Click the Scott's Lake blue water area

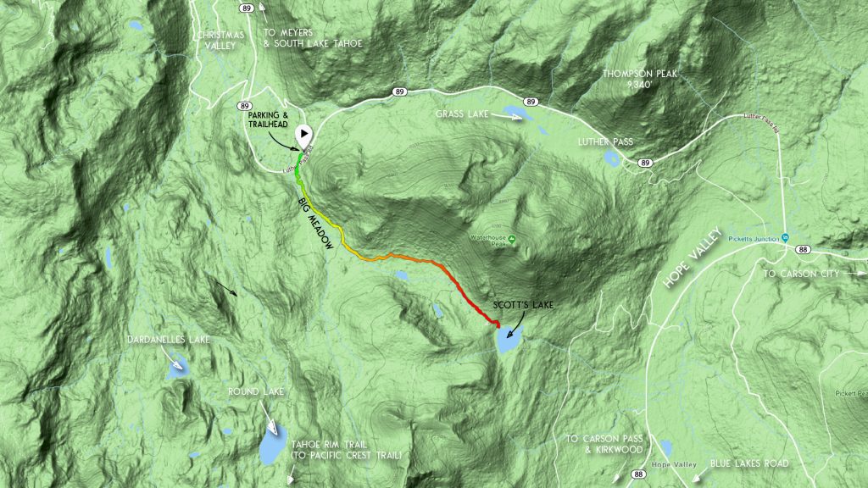(509, 340)
